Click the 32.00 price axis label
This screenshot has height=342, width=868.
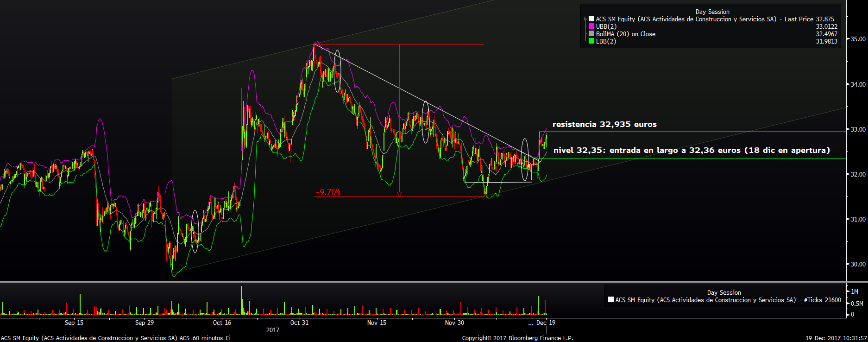click(858, 174)
